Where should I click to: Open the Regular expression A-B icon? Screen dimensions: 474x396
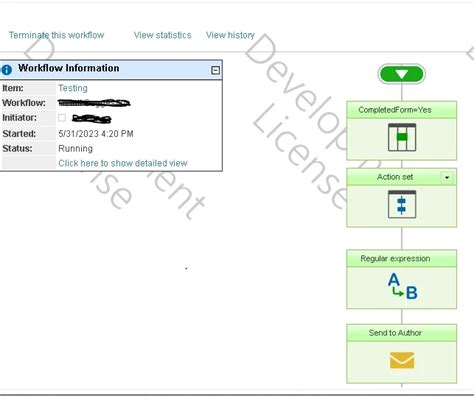(402, 287)
